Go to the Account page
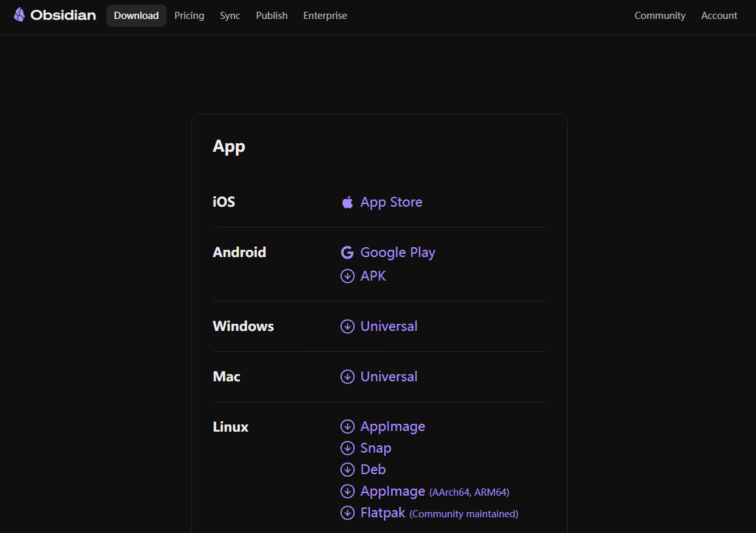Image resolution: width=756 pixels, height=533 pixels. tap(719, 16)
